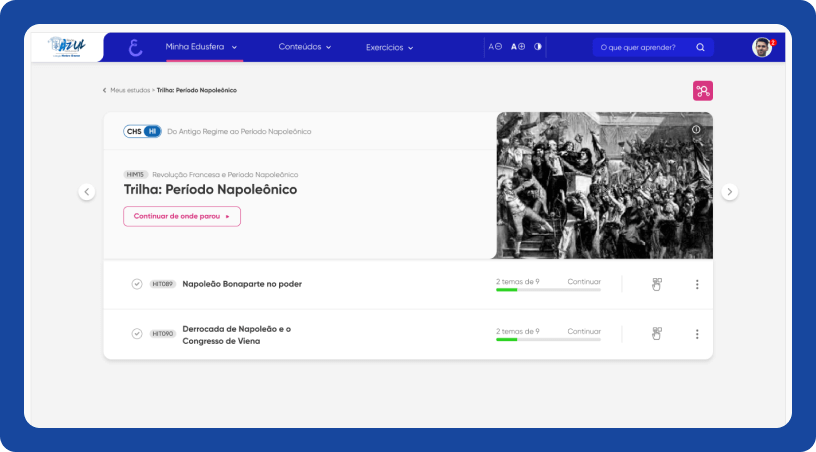Click Continuar de onde parou button
This screenshot has width=816, height=452.
tap(182, 216)
